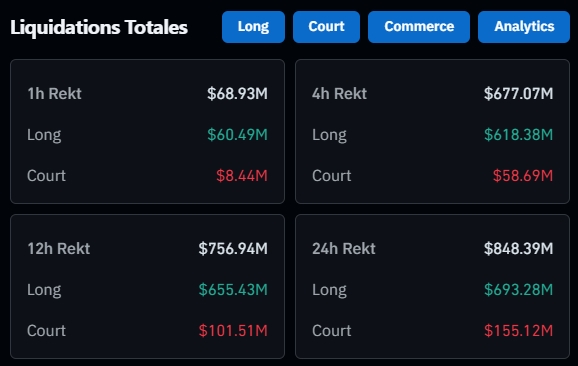Screen dimensions: 578x366
Task: Select the 1h Rekt card title
Action: (x=55, y=94)
